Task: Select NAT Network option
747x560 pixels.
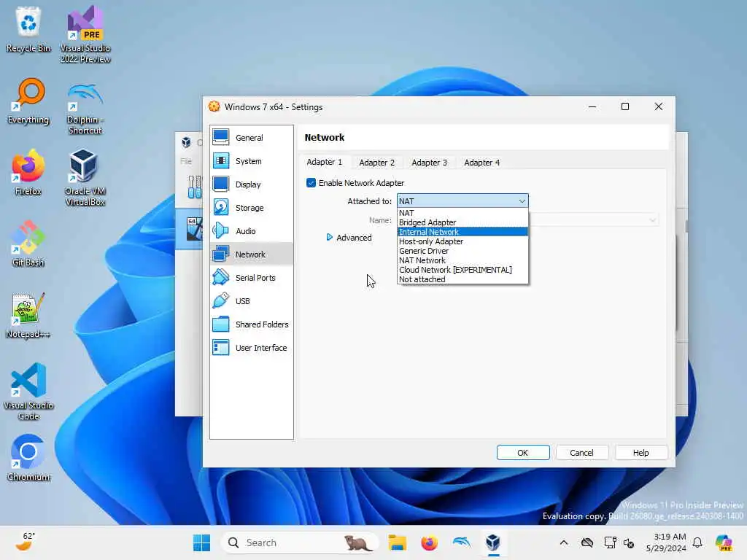Action: point(462,260)
